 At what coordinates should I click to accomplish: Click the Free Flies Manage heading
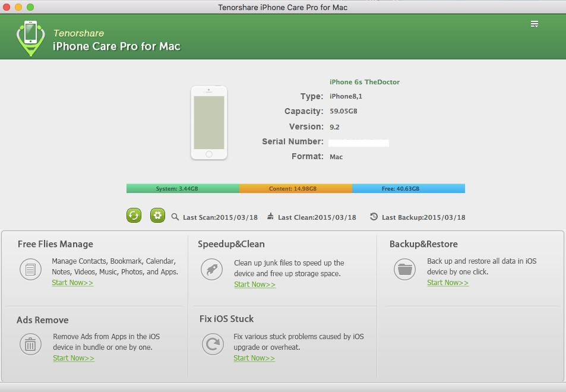55,244
